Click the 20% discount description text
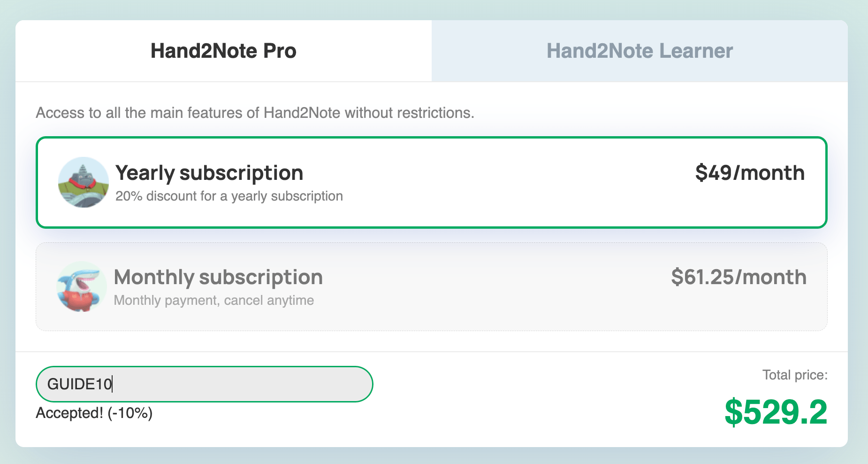The width and height of the screenshot is (868, 464). (x=229, y=196)
